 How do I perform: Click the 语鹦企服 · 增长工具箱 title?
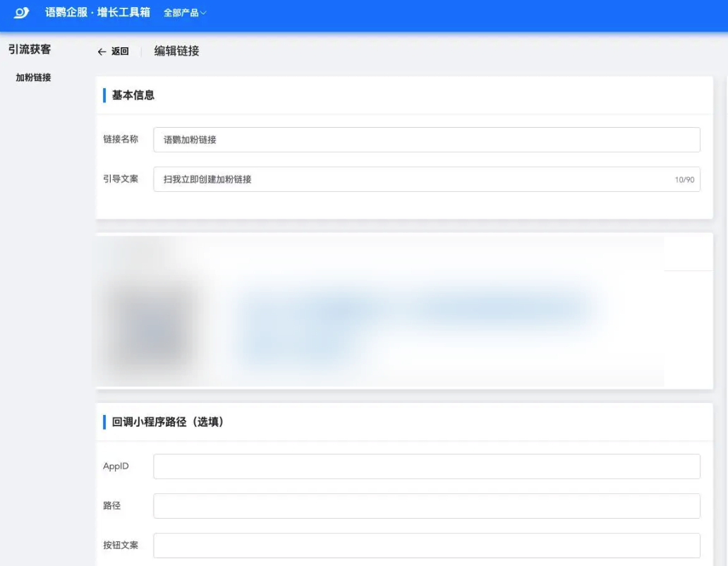pyautogui.click(x=97, y=13)
